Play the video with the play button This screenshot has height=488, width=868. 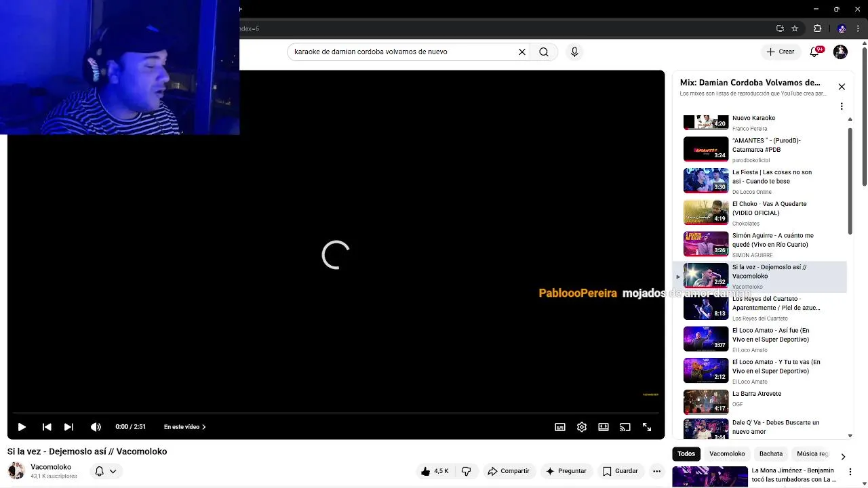(x=22, y=427)
